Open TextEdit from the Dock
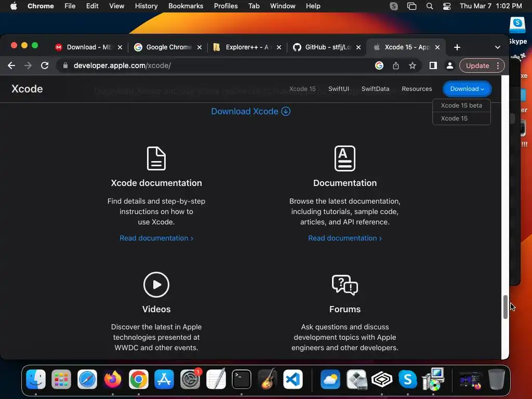 click(x=216, y=379)
